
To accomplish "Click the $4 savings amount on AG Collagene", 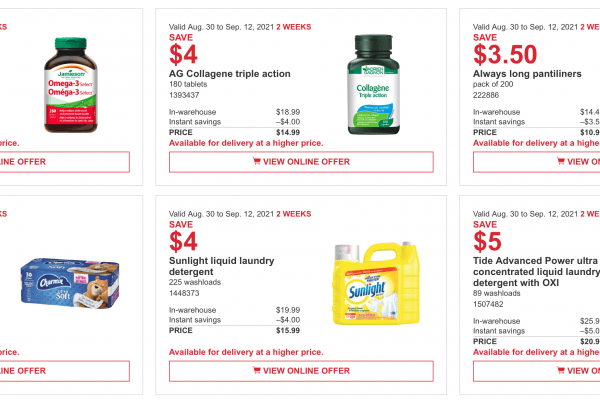I will tap(184, 53).
